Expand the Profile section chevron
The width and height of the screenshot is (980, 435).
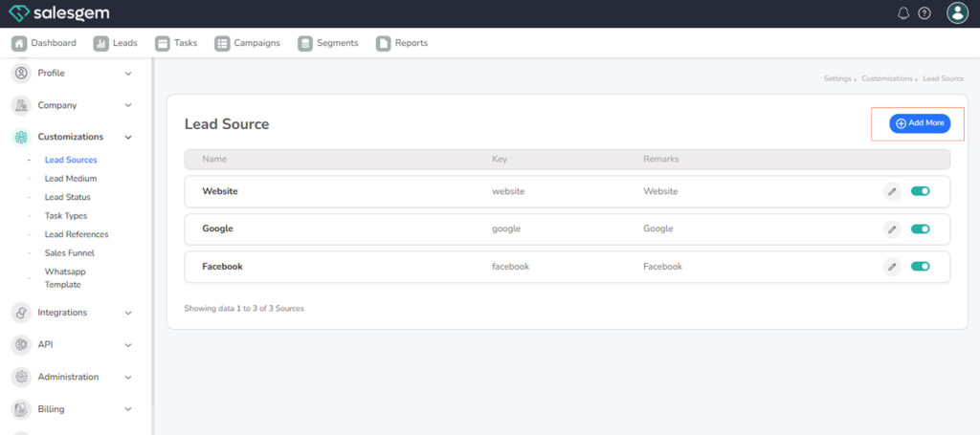(128, 74)
